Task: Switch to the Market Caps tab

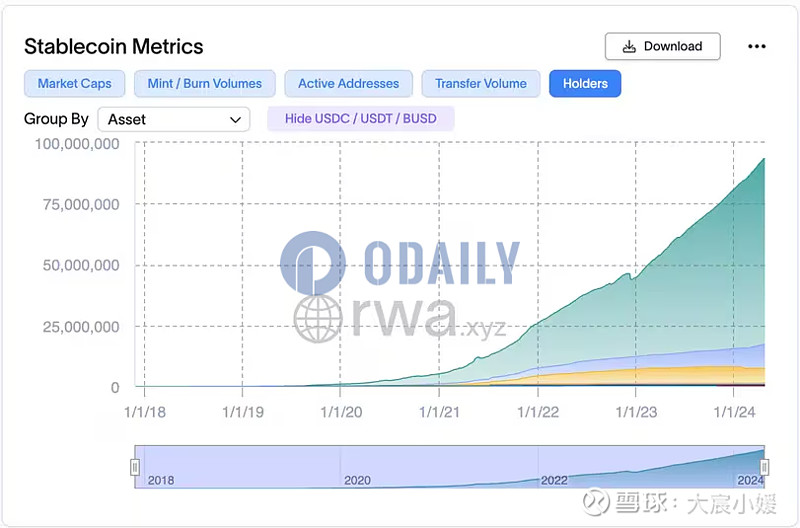Action: pyautogui.click(x=74, y=84)
